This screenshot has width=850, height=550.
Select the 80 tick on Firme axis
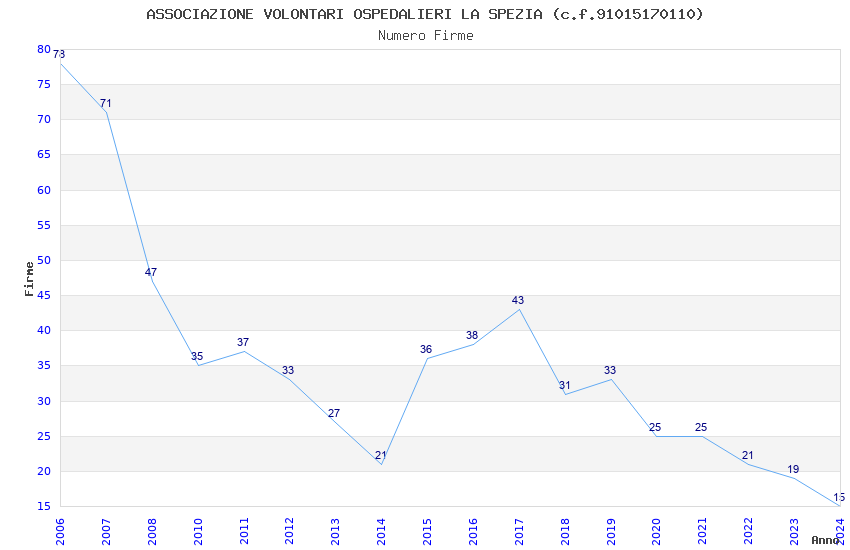pos(44,49)
